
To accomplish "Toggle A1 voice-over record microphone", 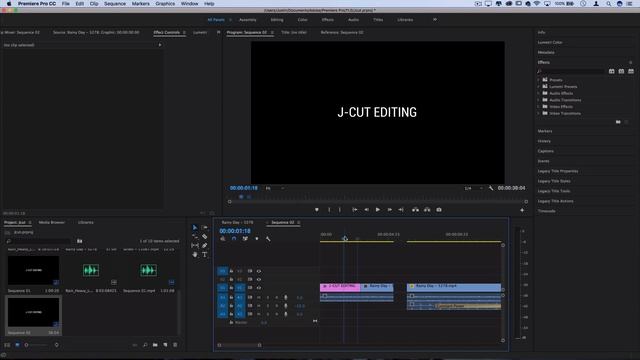I will click(286, 298).
